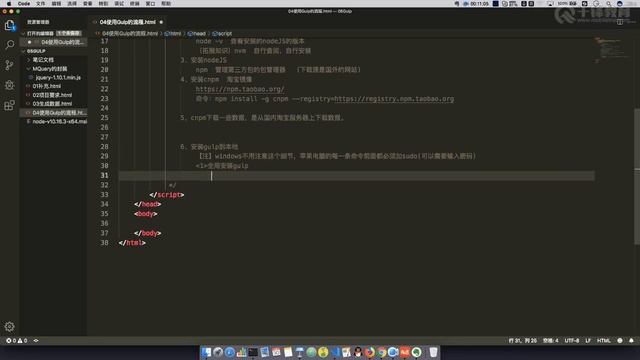Select 04使用Gulp的流程 file in 06GULP tree
640x360 pixels.
(x=53, y=113)
